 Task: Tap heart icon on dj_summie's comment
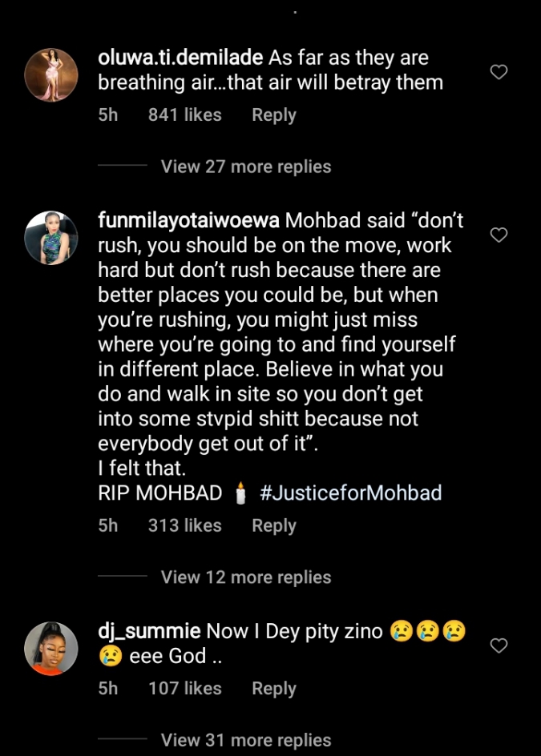tap(499, 645)
